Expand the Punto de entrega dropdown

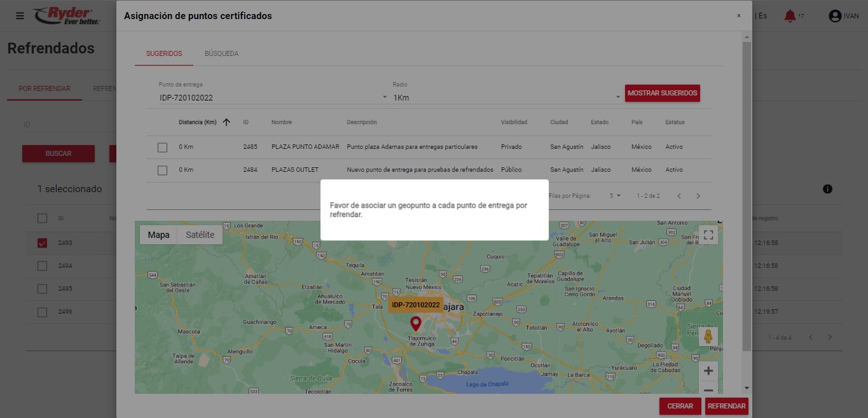coord(384,97)
